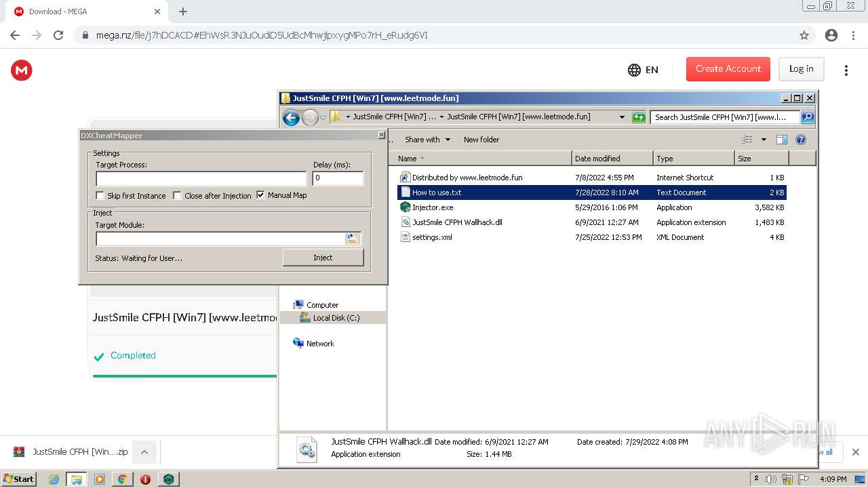Click Target Process input field
The image size is (868, 488).
pyautogui.click(x=201, y=179)
